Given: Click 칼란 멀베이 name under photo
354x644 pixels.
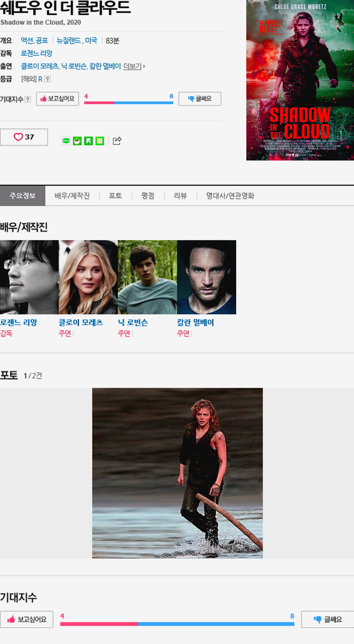Looking at the screenshot, I should click(195, 322).
